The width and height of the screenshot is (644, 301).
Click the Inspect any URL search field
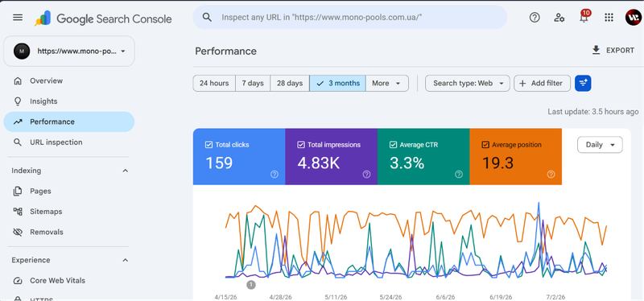(x=350, y=17)
